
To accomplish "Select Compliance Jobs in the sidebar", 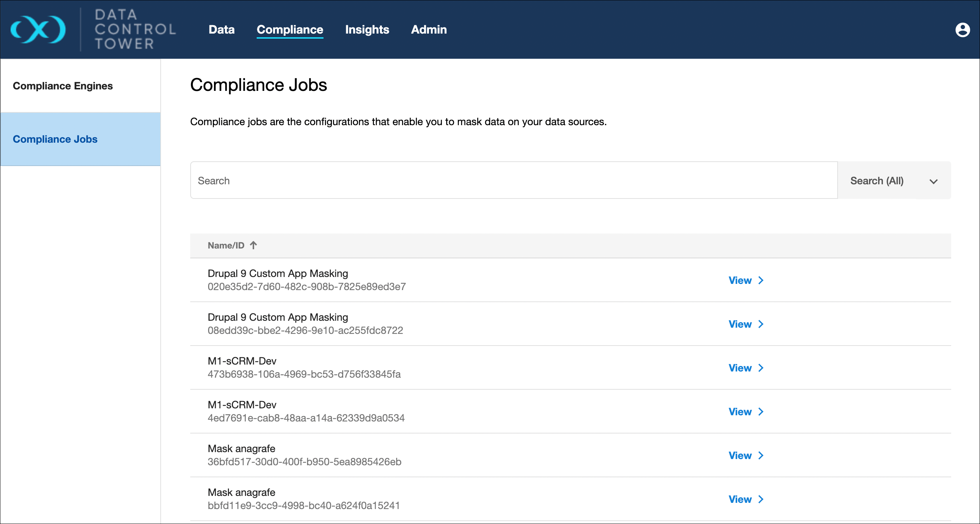I will coord(55,139).
